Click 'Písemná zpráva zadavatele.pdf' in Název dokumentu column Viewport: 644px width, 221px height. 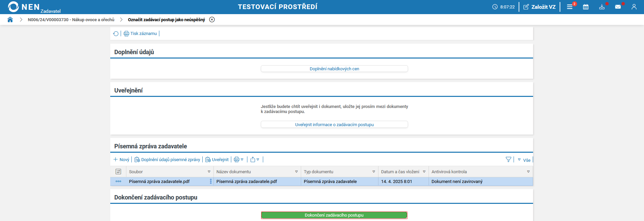coord(247,181)
